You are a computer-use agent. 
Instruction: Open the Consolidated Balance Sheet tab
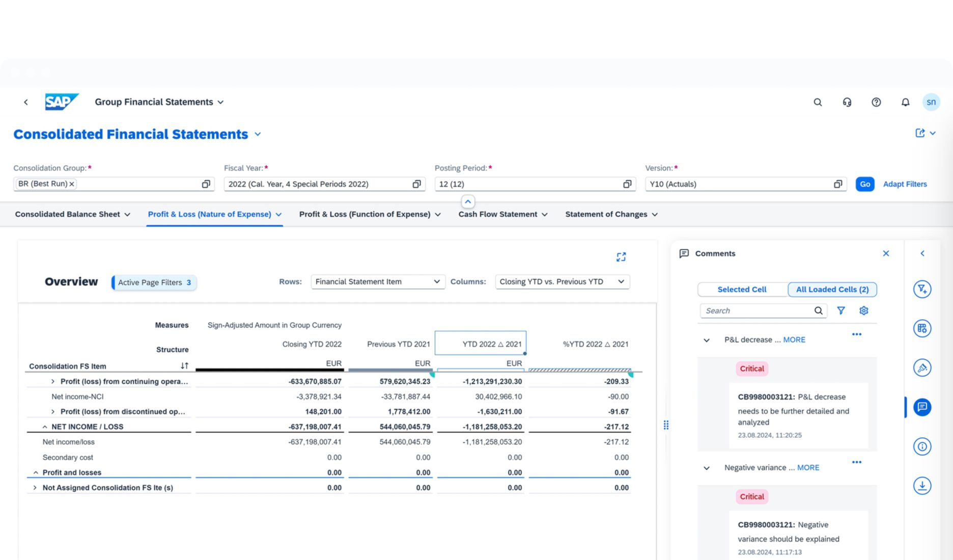click(68, 214)
